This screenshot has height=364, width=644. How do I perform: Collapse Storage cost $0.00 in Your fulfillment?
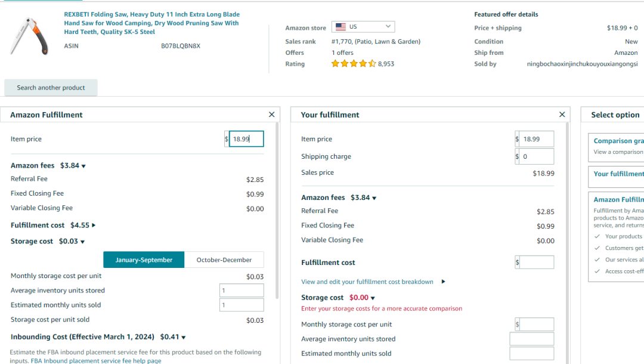[x=373, y=298]
